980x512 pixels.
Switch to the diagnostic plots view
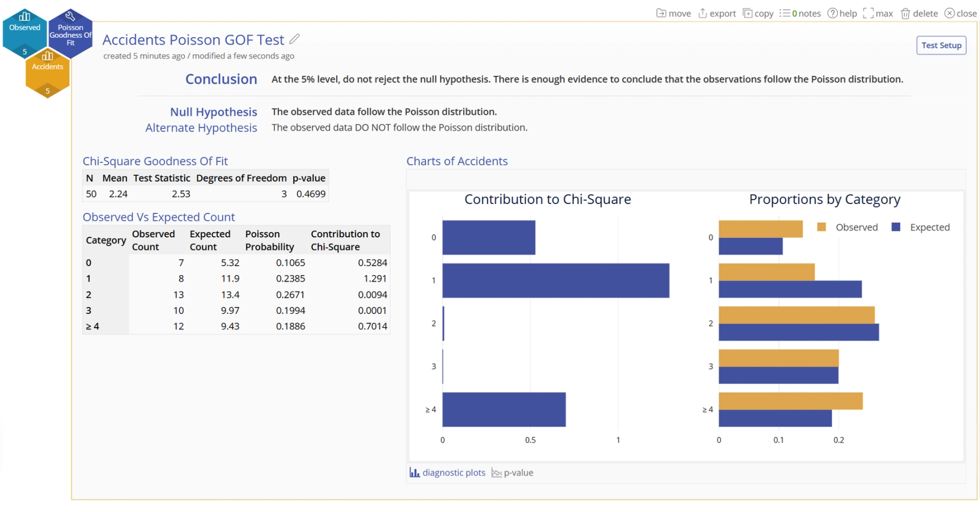point(447,473)
